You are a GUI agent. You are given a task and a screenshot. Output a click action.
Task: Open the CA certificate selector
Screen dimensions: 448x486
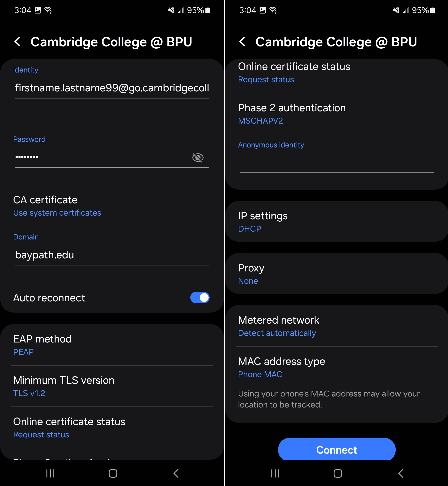tap(57, 206)
